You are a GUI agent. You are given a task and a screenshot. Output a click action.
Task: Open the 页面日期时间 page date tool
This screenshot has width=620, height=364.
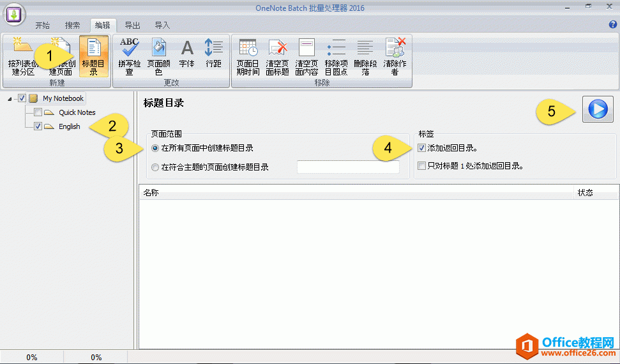click(248, 56)
